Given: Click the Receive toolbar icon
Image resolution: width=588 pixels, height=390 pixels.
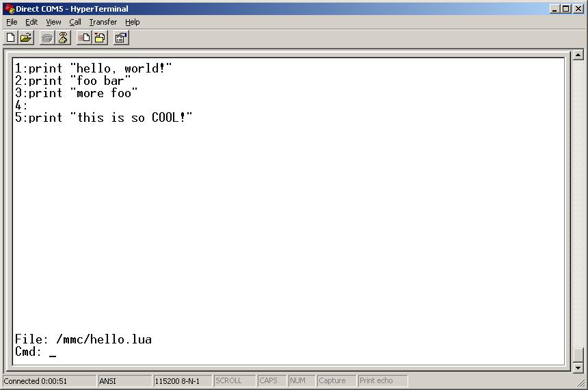Looking at the screenshot, I should pyautogui.click(x=100, y=38).
